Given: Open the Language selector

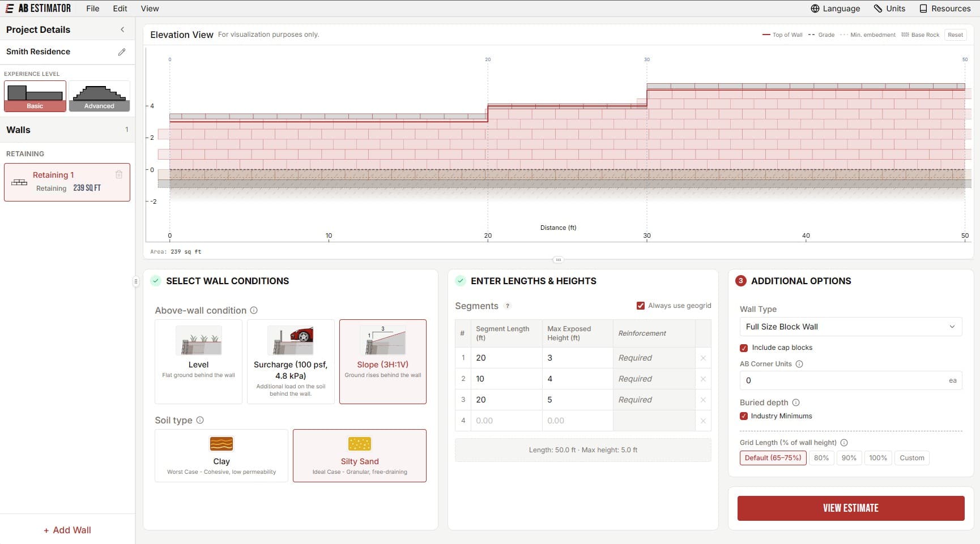Looking at the screenshot, I should click(x=835, y=8).
